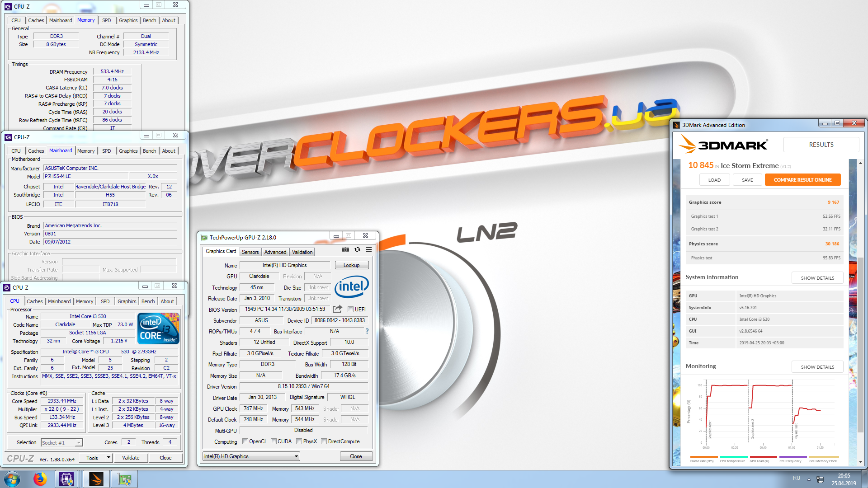Viewport: 868px width, 488px height.
Task: Click the 3DMark logo in results header
Action: (723, 145)
